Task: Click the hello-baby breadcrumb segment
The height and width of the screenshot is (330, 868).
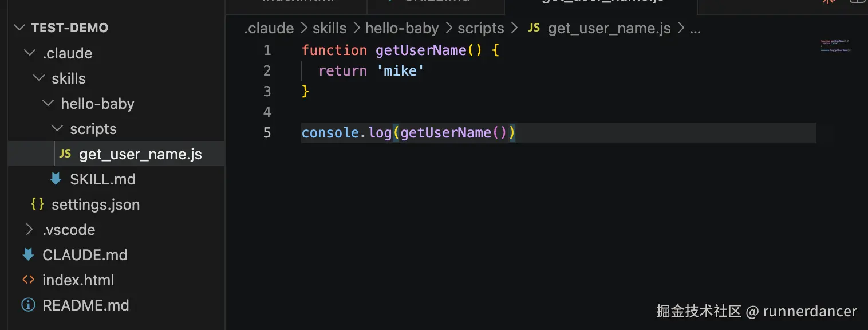Action: [402, 28]
